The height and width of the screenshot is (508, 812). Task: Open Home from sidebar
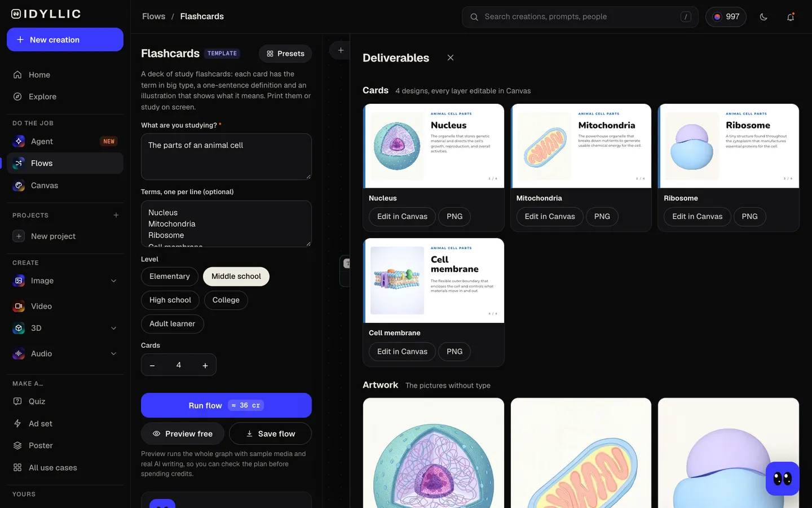point(65,75)
